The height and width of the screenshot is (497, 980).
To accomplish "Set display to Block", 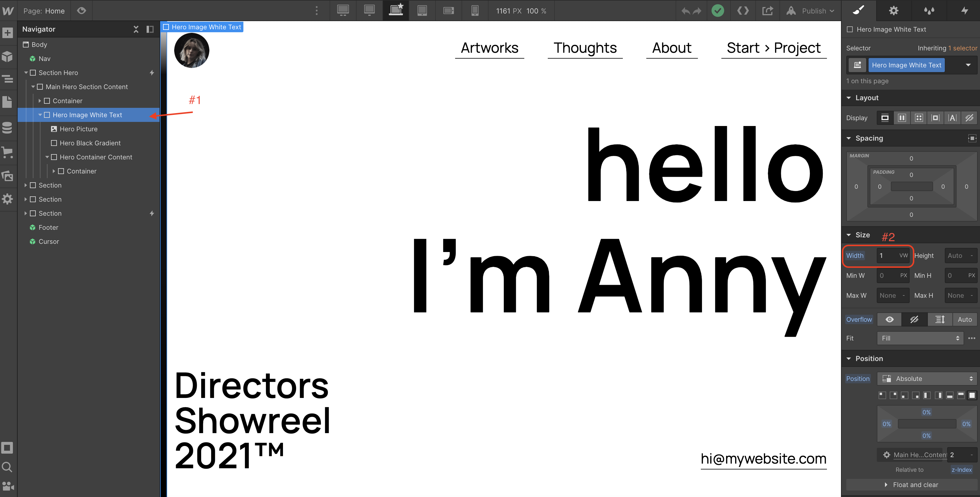I will (885, 118).
